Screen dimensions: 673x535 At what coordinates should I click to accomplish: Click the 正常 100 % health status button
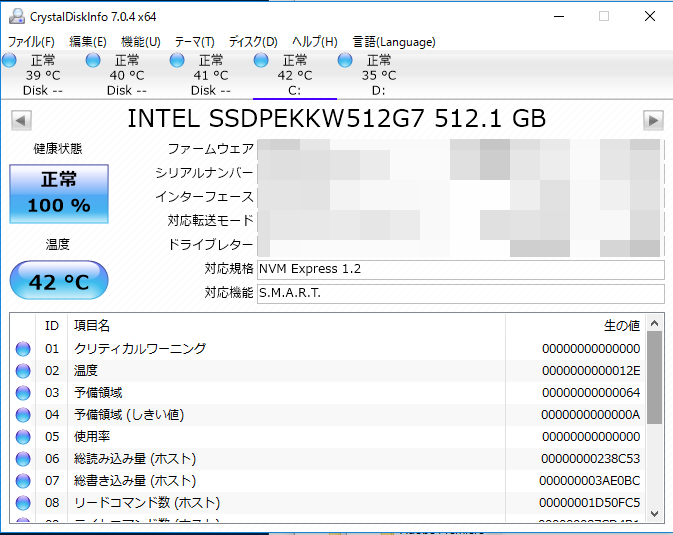(x=59, y=194)
